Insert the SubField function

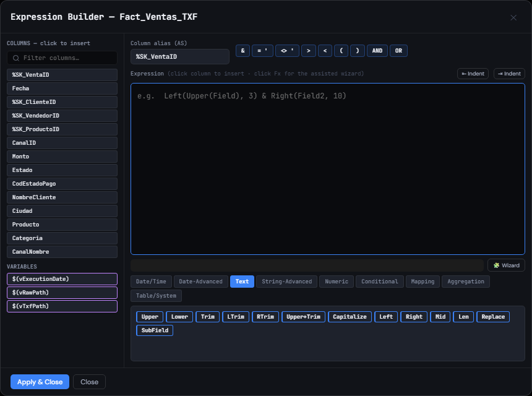pos(155,330)
